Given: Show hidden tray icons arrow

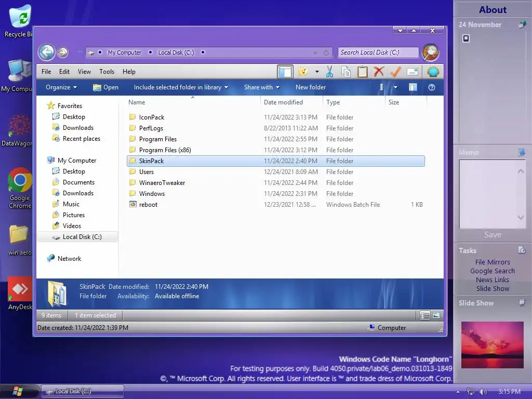Looking at the screenshot, I should (458, 392).
